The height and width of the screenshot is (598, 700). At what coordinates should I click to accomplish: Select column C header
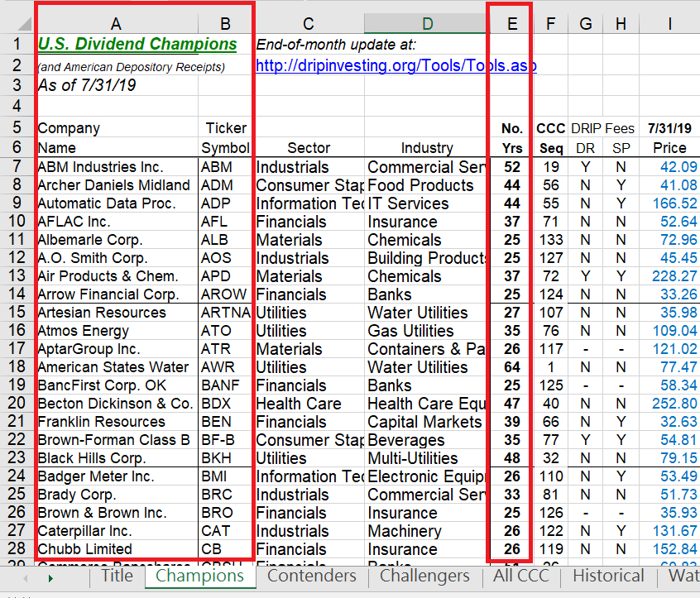(309, 24)
